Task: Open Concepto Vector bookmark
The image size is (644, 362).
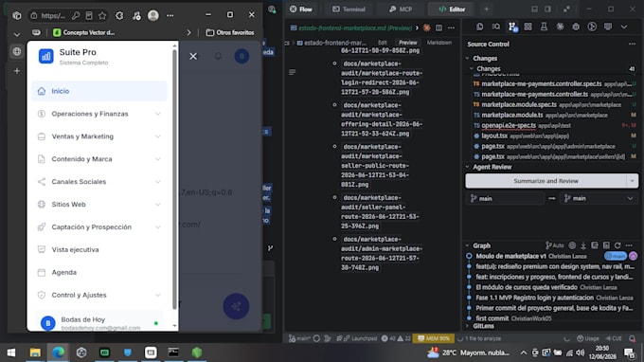Action: [x=84, y=32]
